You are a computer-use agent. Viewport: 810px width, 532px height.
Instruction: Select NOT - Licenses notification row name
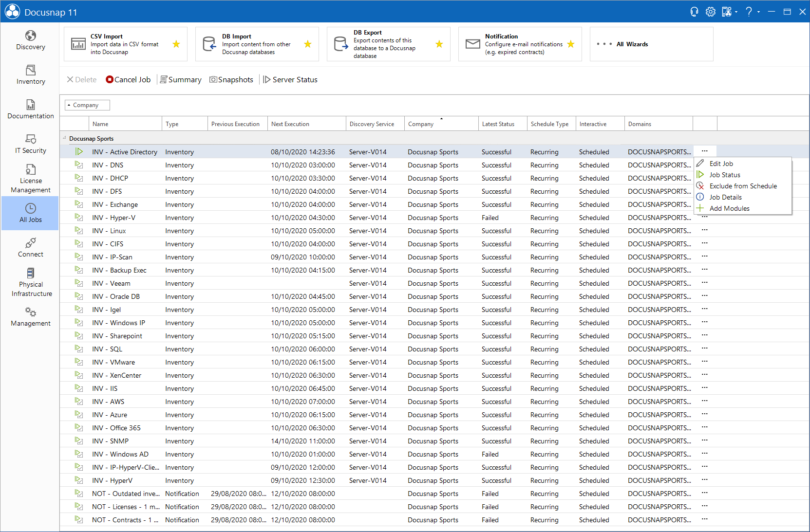click(x=126, y=507)
